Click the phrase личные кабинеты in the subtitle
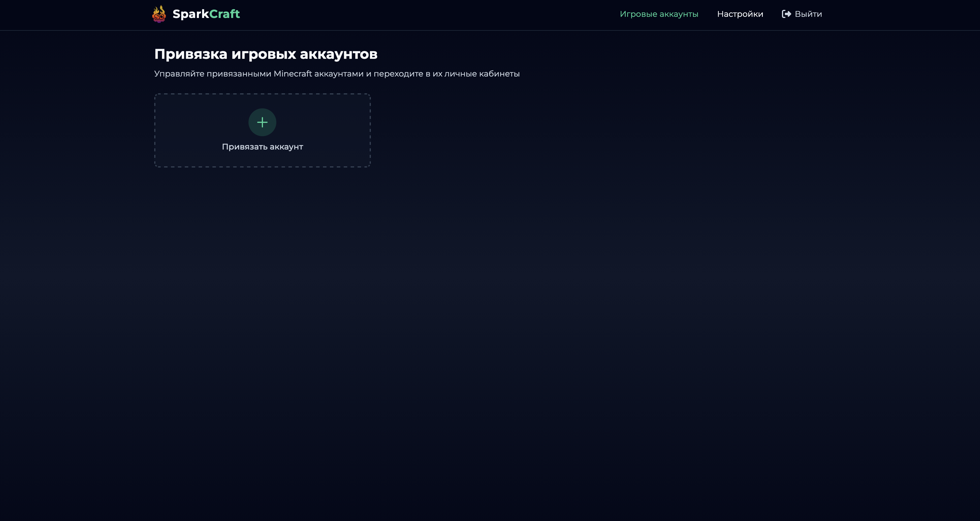The width and height of the screenshot is (980, 521). [482, 74]
